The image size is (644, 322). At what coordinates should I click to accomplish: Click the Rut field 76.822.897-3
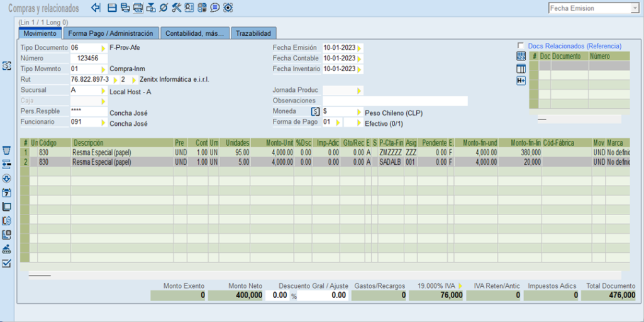91,79
